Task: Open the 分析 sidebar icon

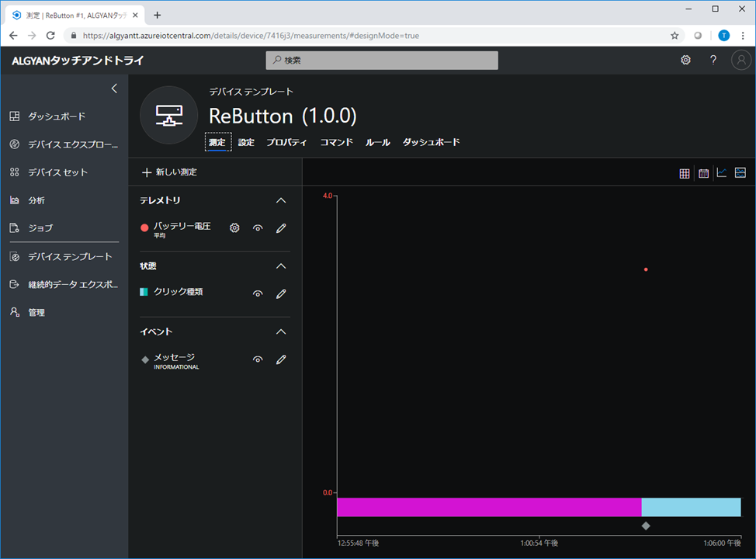Action: coord(15,200)
